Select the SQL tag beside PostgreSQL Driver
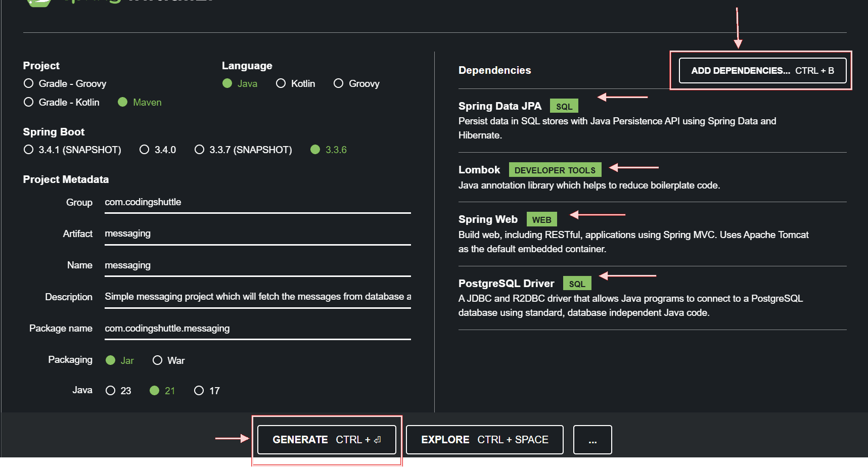This screenshot has width=868, height=467. pos(577,284)
